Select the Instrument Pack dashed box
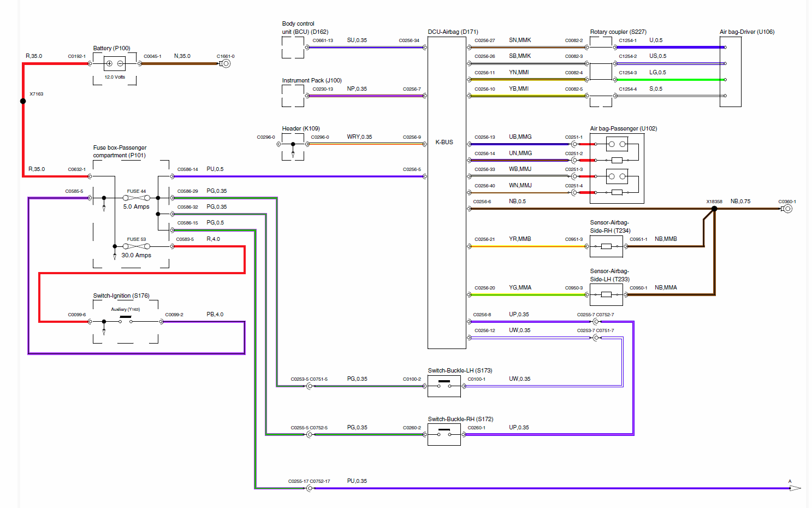Screen dimensions: 812x508 click(x=293, y=96)
